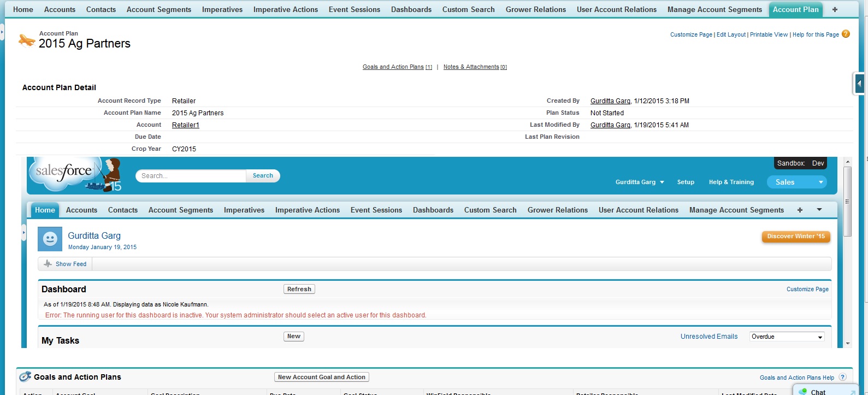This screenshot has height=395, width=868.
Task: Open all tabs with the top bar plus icon
Action: pyautogui.click(x=835, y=9)
